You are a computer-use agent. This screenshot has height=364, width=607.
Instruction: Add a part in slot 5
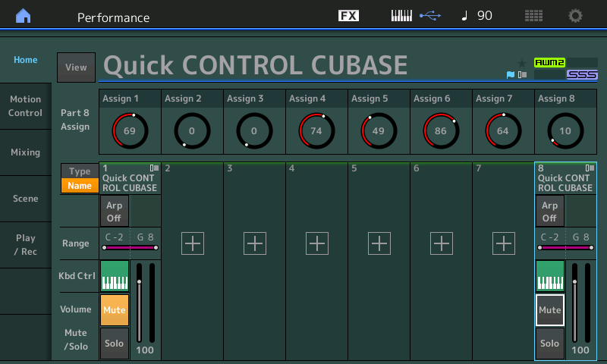pos(379,243)
